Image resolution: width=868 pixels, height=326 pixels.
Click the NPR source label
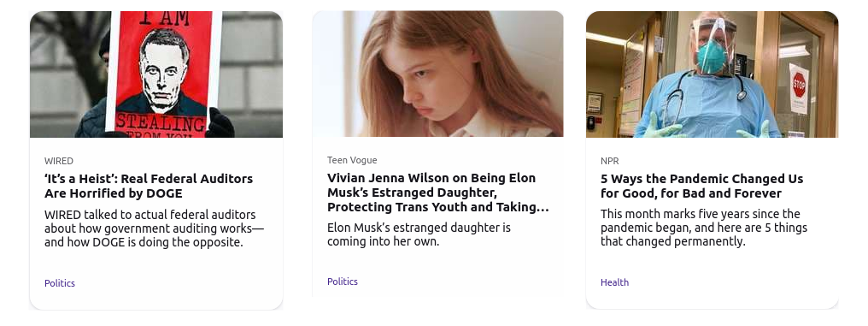click(x=609, y=161)
